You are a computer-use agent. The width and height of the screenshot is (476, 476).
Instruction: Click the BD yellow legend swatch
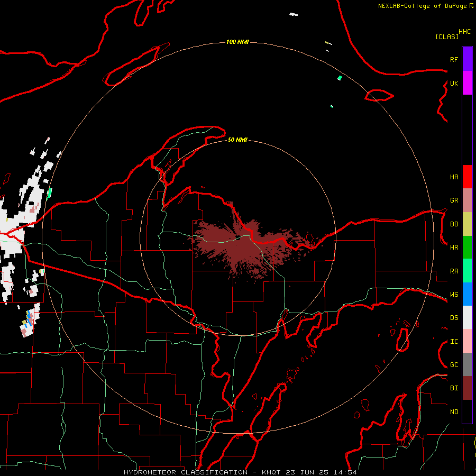click(x=467, y=224)
